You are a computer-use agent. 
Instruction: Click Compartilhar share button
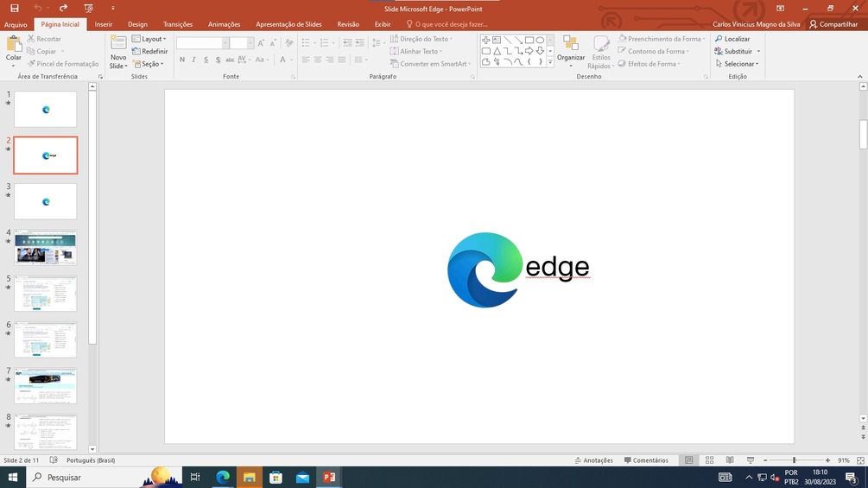(x=833, y=24)
